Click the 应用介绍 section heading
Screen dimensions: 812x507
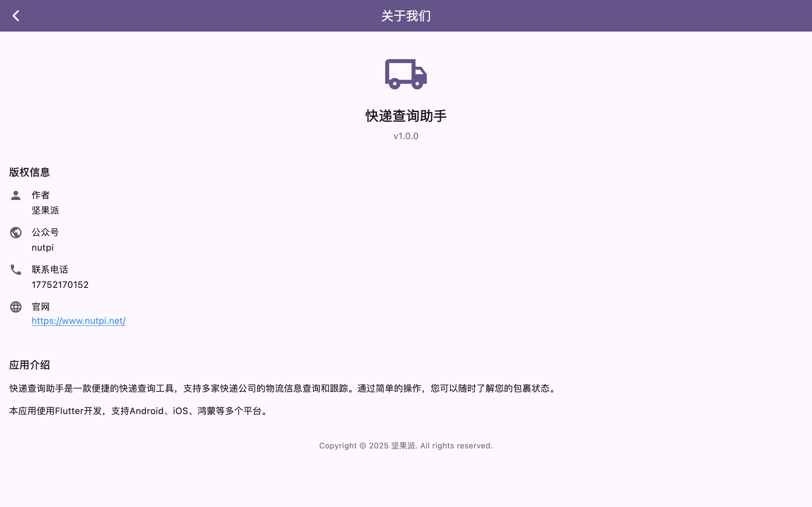tap(30, 365)
